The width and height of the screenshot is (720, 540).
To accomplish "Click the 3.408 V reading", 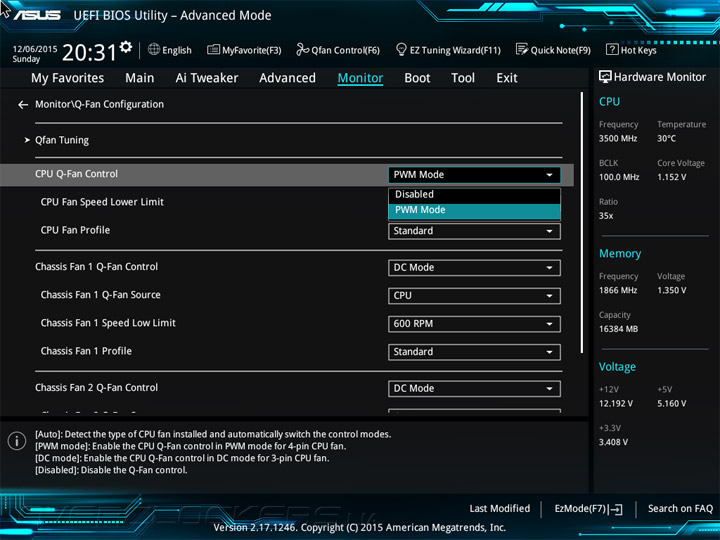I will (x=613, y=442).
